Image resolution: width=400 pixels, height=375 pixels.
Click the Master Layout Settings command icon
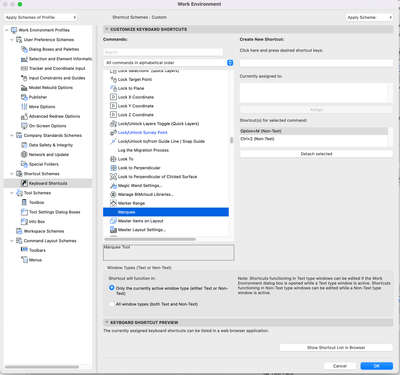(x=113, y=230)
